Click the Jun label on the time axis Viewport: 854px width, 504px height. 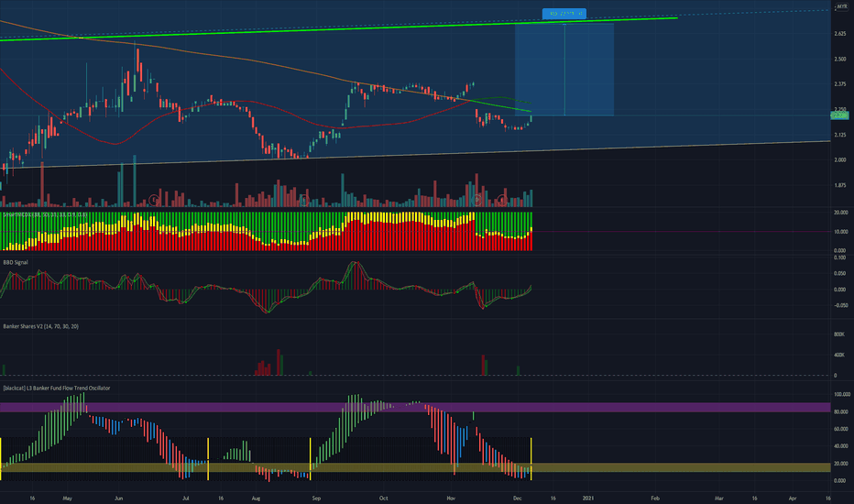tap(119, 498)
